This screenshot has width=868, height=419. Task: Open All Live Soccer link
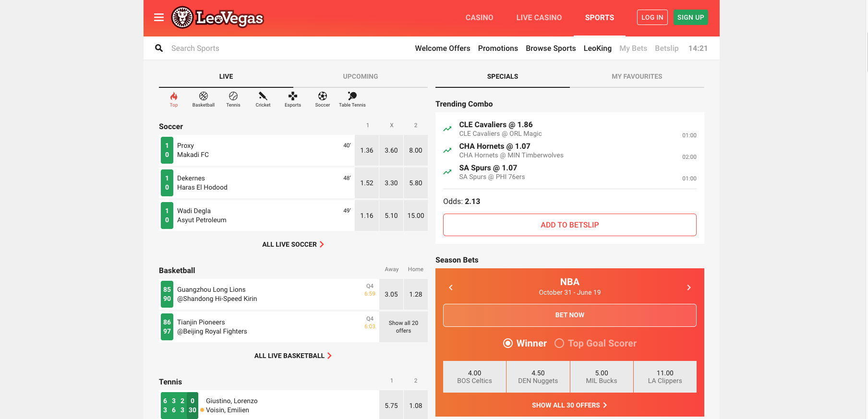(x=293, y=244)
